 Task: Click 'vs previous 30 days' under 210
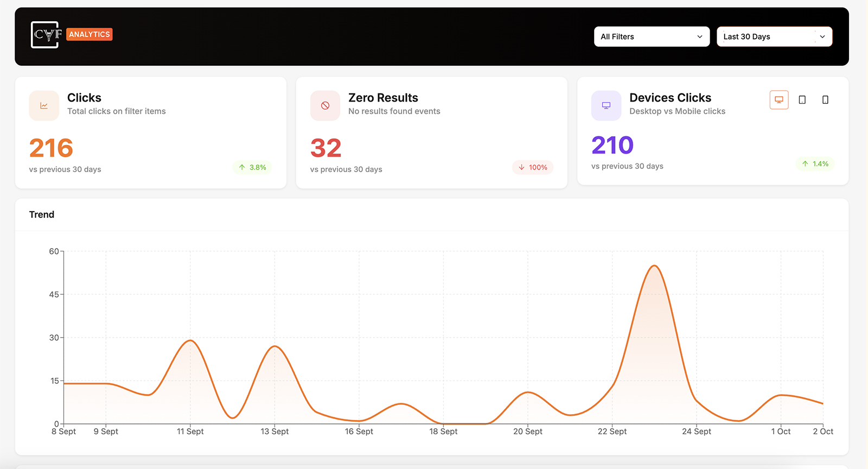pyautogui.click(x=627, y=166)
